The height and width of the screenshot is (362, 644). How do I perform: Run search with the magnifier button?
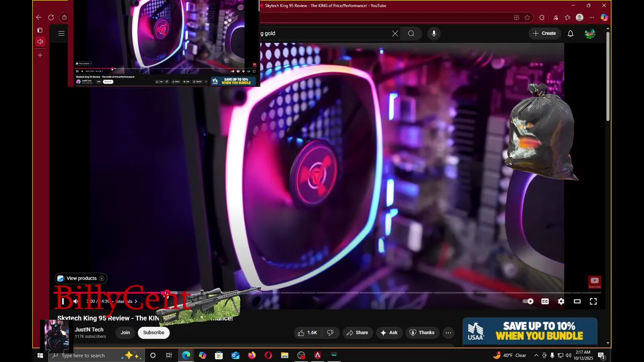(x=411, y=34)
